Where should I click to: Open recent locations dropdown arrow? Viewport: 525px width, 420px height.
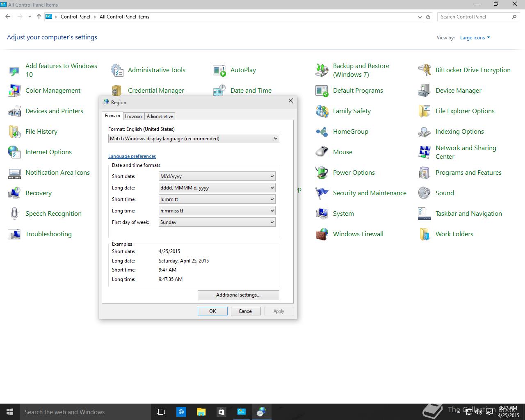coord(30,17)
